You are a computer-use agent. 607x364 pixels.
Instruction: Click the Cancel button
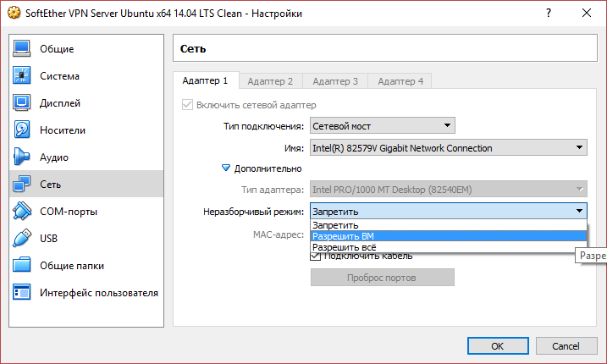click(566, 345)
